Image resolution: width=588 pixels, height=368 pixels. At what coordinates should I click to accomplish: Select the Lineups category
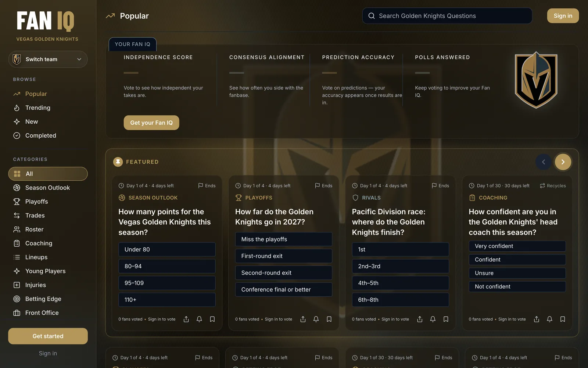(x=48, y=257)
